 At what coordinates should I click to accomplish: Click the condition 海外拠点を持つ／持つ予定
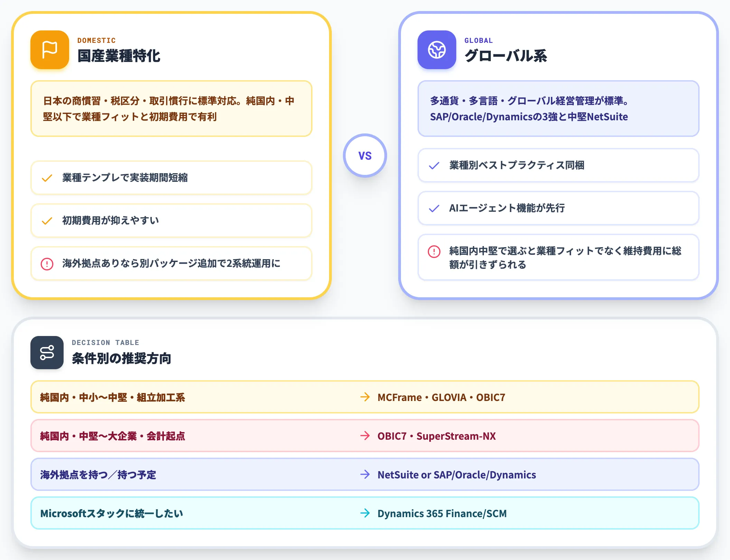tap(98, 475)
